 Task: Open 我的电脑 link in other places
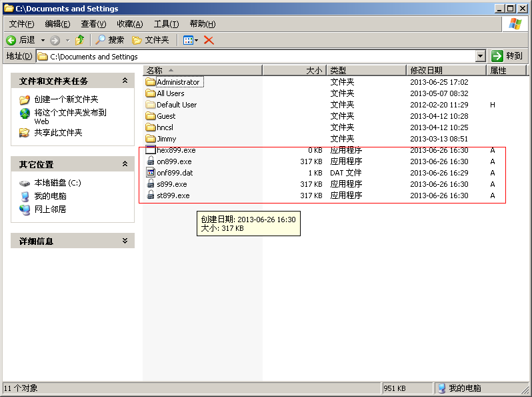coord(50,196)
